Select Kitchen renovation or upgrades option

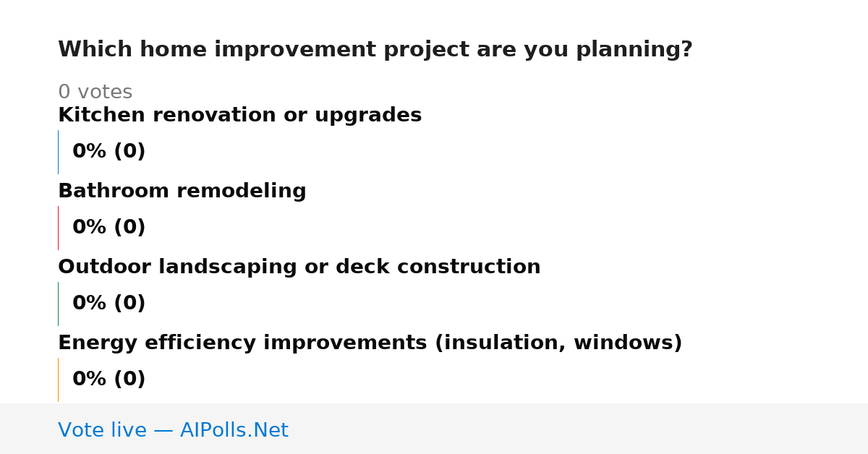pyautogui.click(x=239, y=116)
